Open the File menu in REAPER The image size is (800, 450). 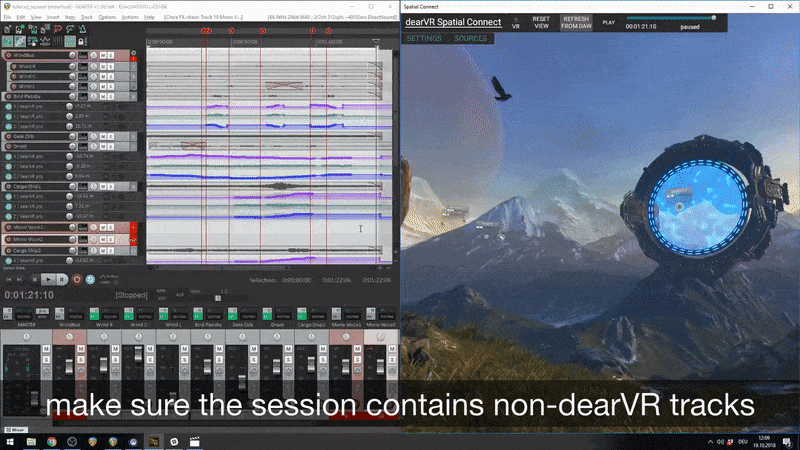[x=7, y=17]
